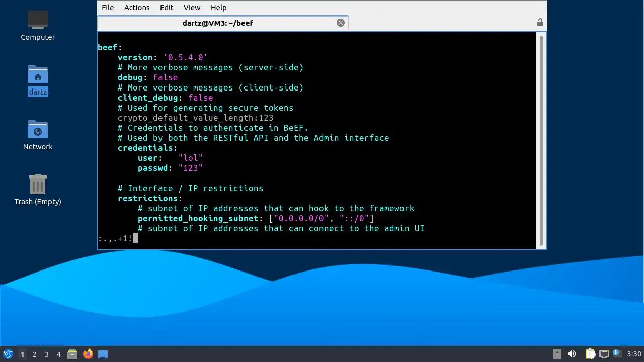Screen dimensions: 644x362
Task: Click the 3:30 clock in the panel
Action: coord(634,354)
